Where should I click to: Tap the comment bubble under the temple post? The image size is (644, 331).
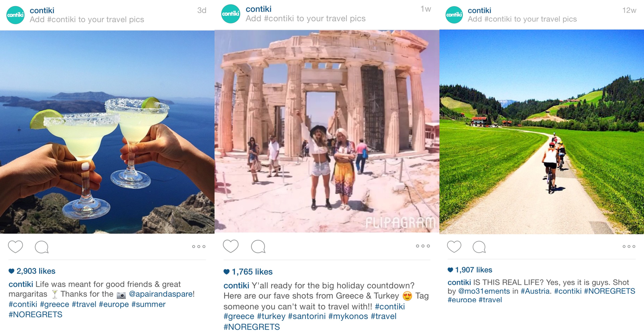pyautogui.click(x=258, y=246)
